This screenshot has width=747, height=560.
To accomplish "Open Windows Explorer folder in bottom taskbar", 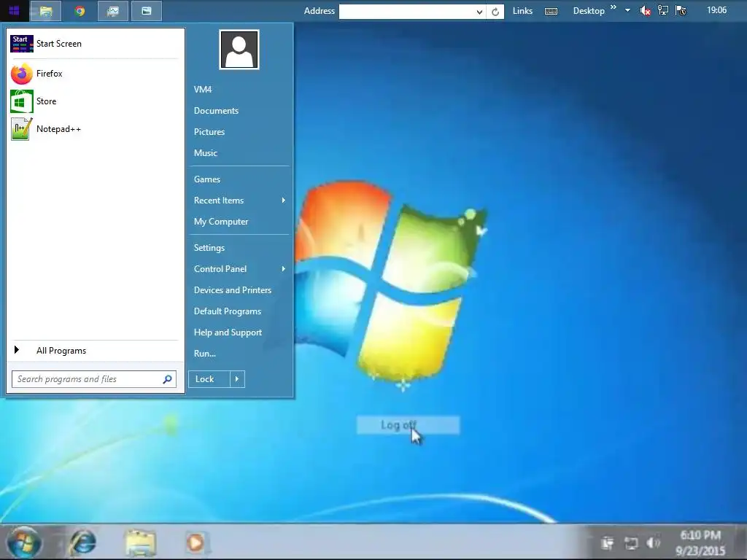I will tap(140, 542).
